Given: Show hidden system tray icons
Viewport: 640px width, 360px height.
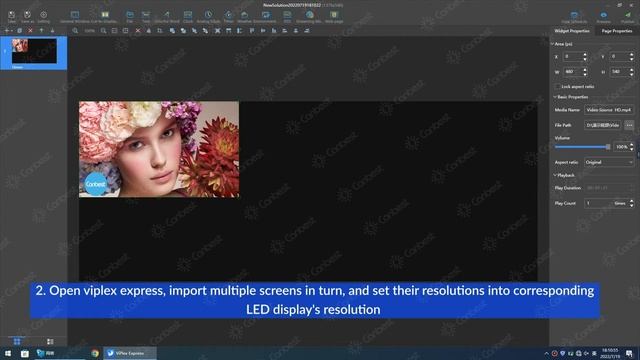Looking at the screenshot, I should (547, 353).
